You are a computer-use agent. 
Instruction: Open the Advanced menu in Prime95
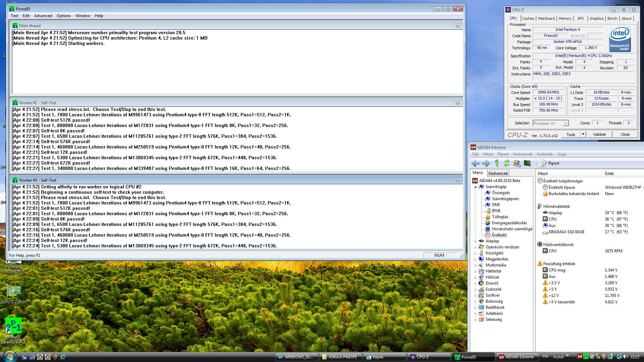43,16
